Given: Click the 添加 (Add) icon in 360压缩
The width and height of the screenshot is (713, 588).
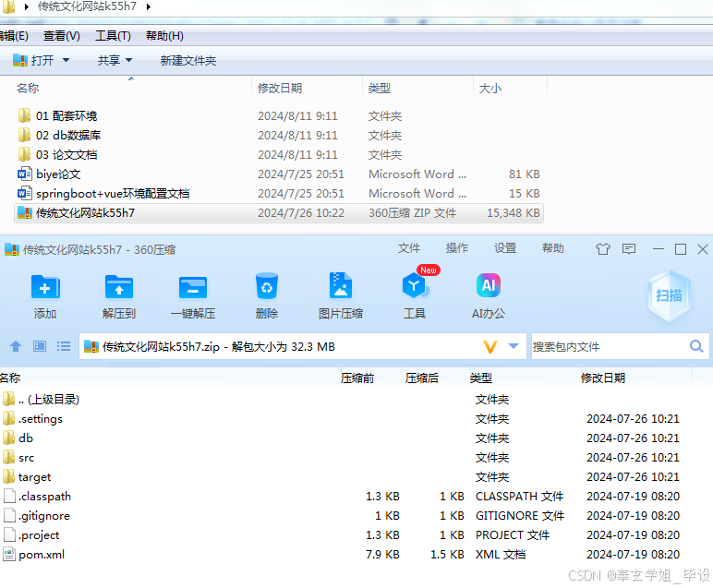Looking at the screenshot, I should (45, 287).
